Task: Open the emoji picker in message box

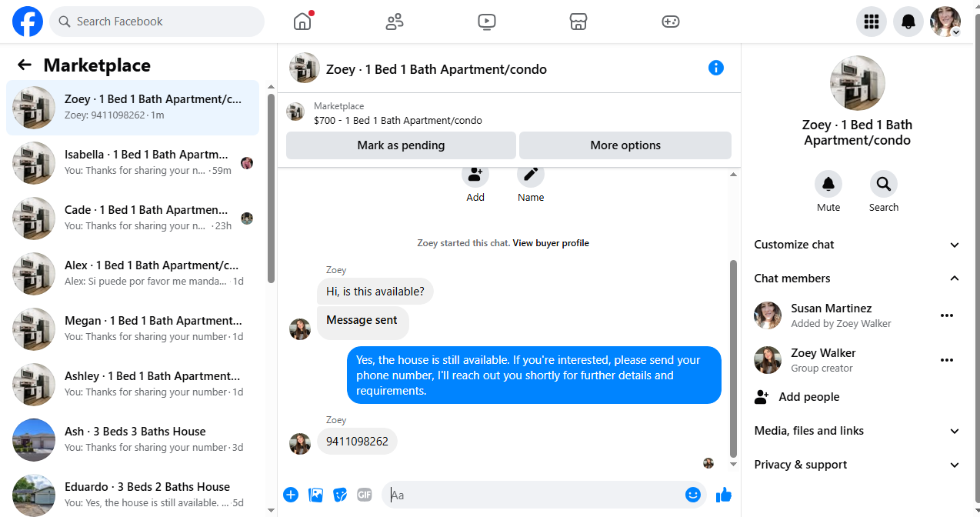Action: 693,495
